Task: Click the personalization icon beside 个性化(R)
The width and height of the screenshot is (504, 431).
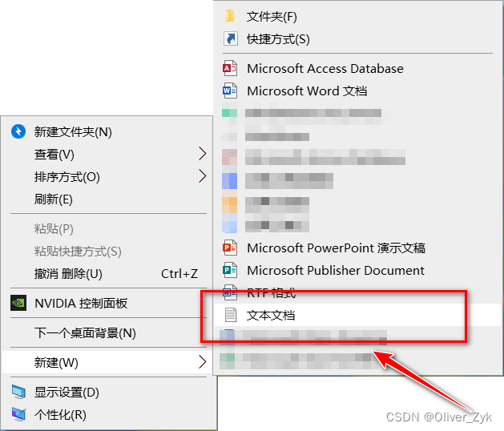Action: 18,414
